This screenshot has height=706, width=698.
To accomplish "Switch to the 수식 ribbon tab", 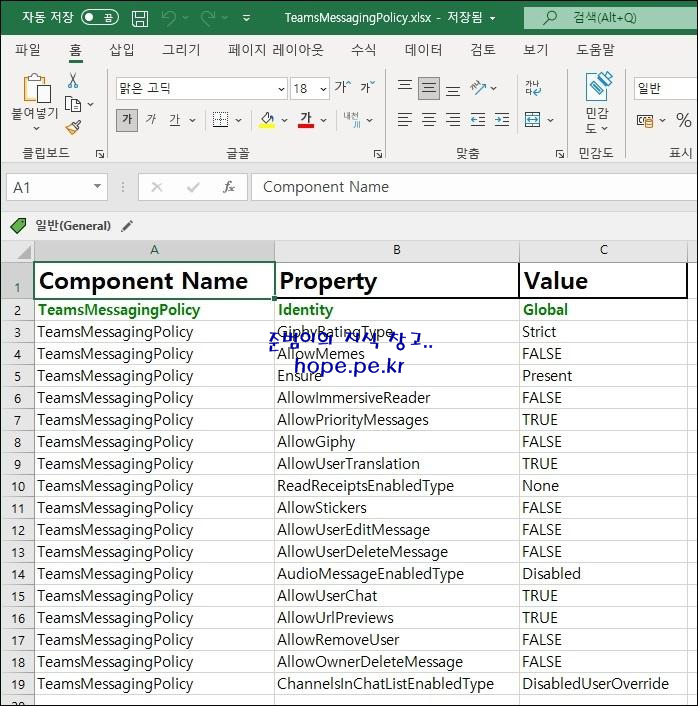I will [x=363, y=49].
